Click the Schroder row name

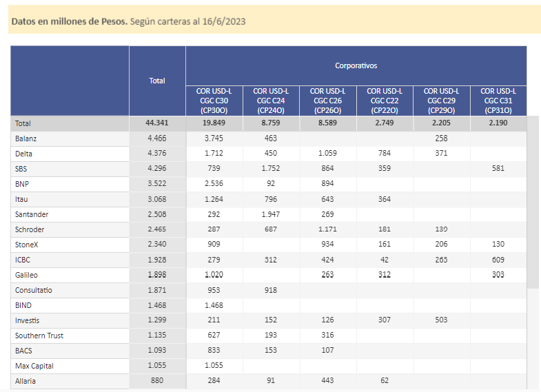click(x=31, y=229)
